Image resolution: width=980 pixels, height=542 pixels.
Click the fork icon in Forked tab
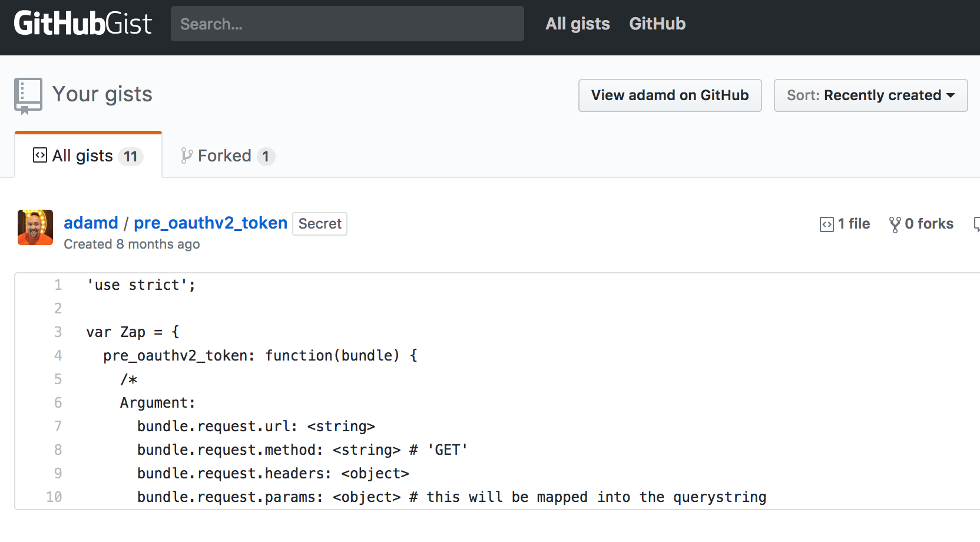point(186,156)
